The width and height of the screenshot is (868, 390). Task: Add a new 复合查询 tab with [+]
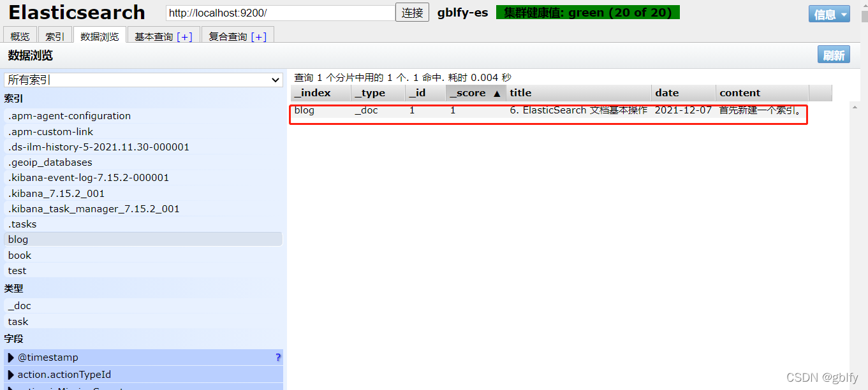[x=259, y=37]
